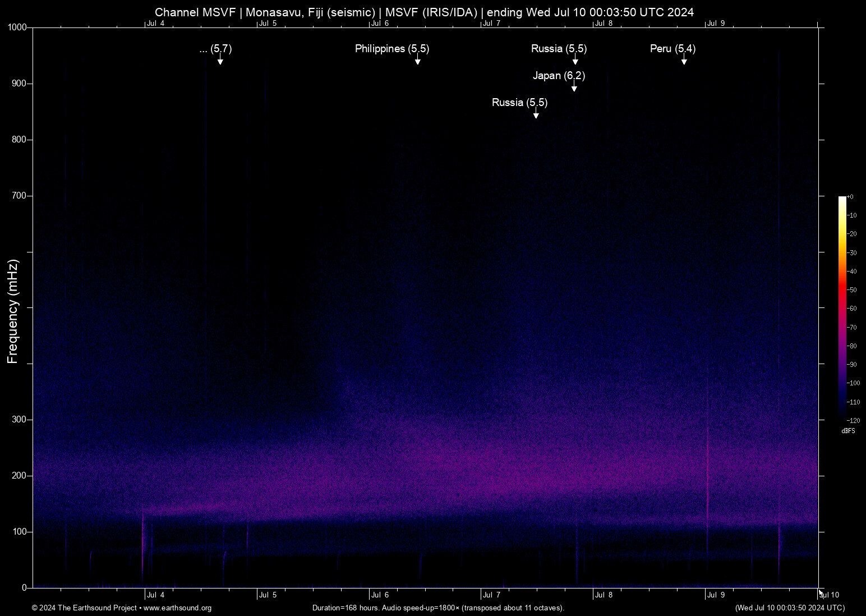Click the arrow marker below Philippines (5.5)

click(417, 61)
